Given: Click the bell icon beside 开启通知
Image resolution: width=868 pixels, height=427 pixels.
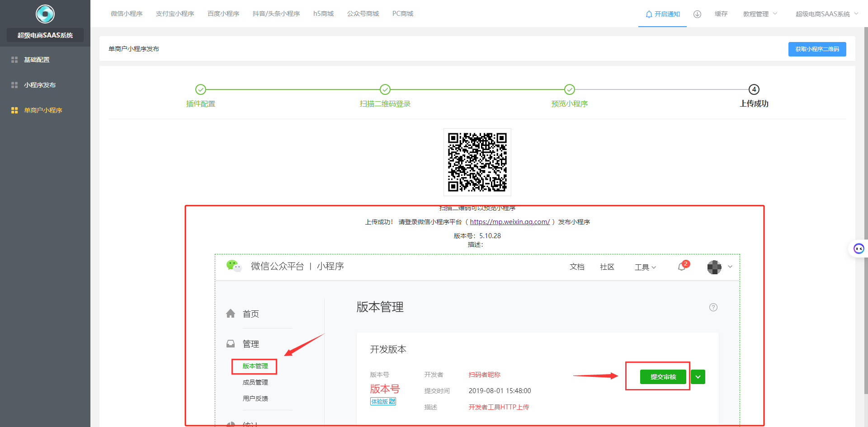Looking at the screenshot, I should coord(649,14).
